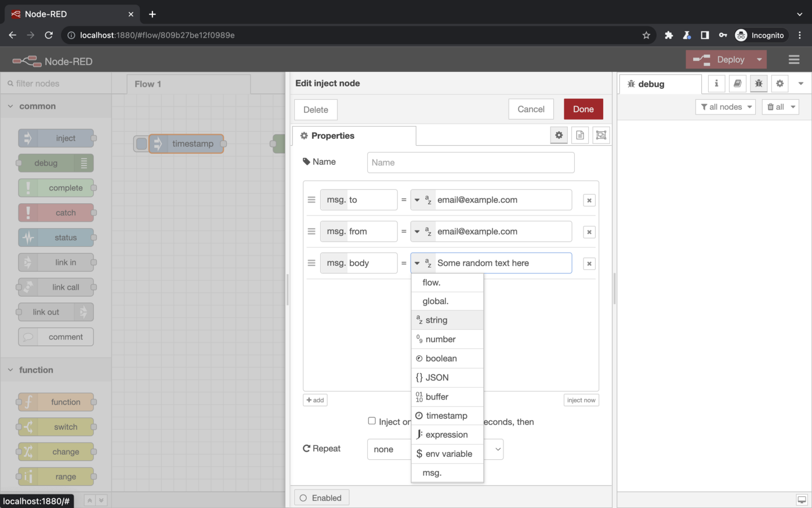Enable the Inject once checkbox
Viewport: 812px width, 508px height.
pyautogui.click(x=372, y=421)
